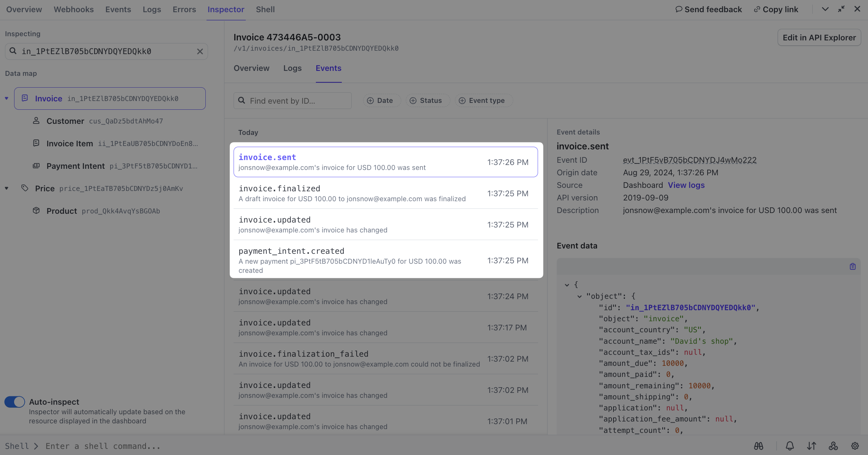The height and width of the screenshot is (455, 868).
Task: Collapse the Invoice tree node
Action: (6, 98)
